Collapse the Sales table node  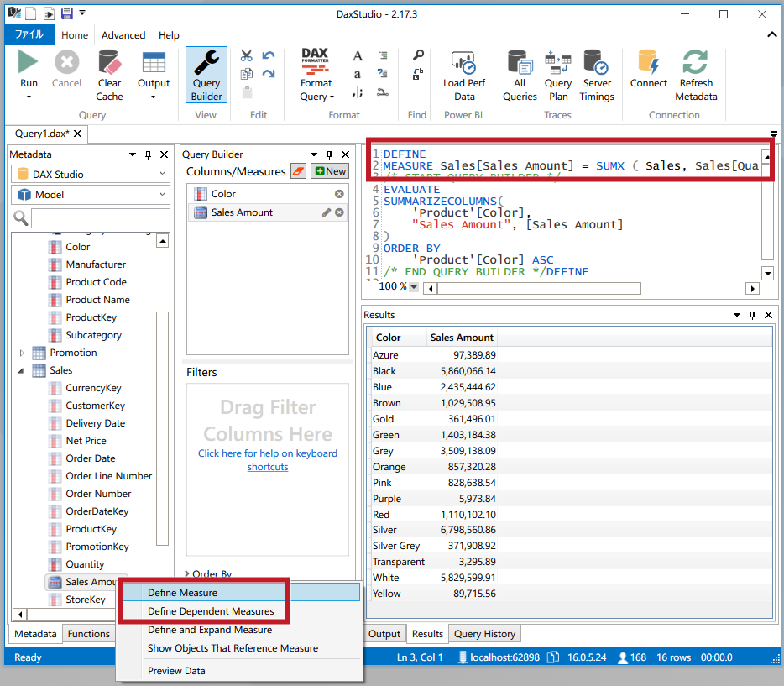click(x=21, y=370)
